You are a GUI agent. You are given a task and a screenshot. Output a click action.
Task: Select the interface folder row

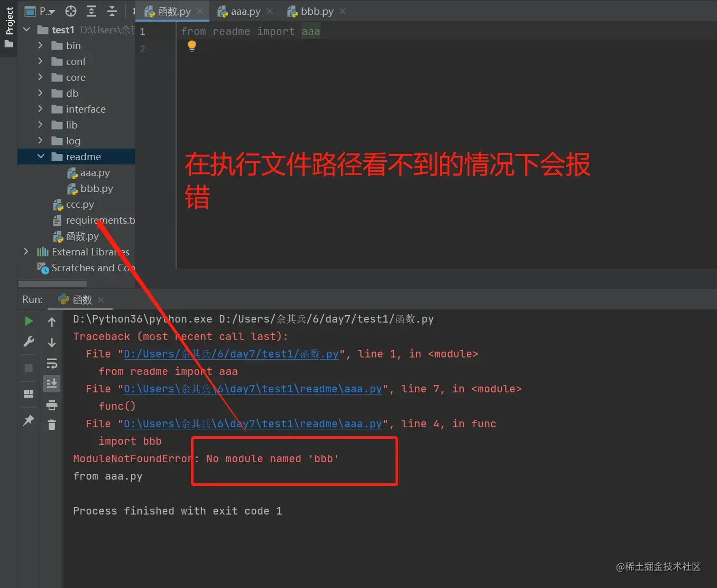click(x=76, y=109)
